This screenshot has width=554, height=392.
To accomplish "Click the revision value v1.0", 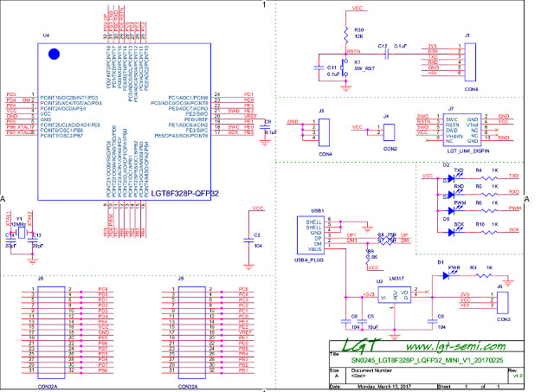I will click(518, 376).
